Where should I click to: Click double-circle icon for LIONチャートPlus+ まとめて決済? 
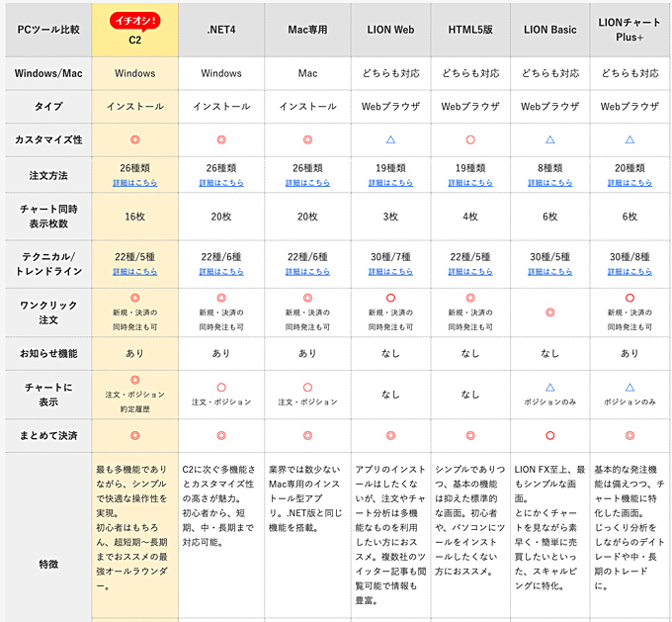coord(630,436)
